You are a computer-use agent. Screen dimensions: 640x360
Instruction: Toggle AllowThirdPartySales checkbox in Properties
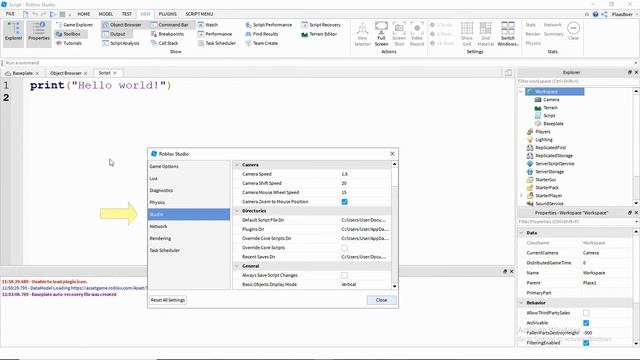[x=586, y=313]
